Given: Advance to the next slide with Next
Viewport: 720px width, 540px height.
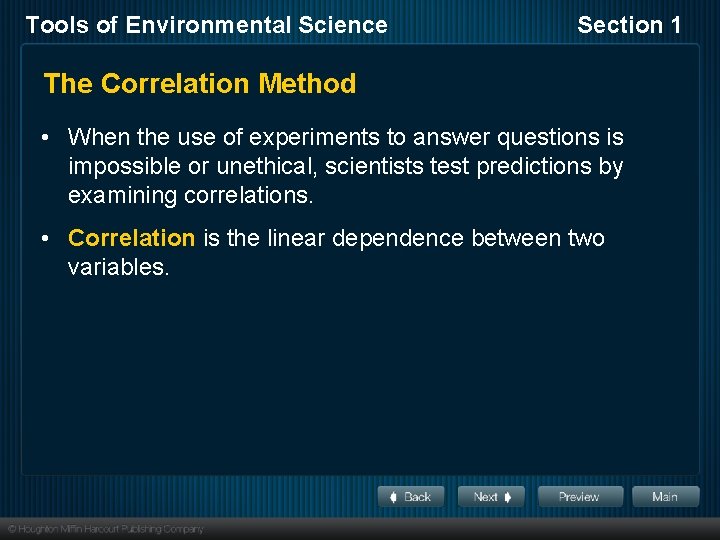Looking at the screenshot, I should coord(491,496).
